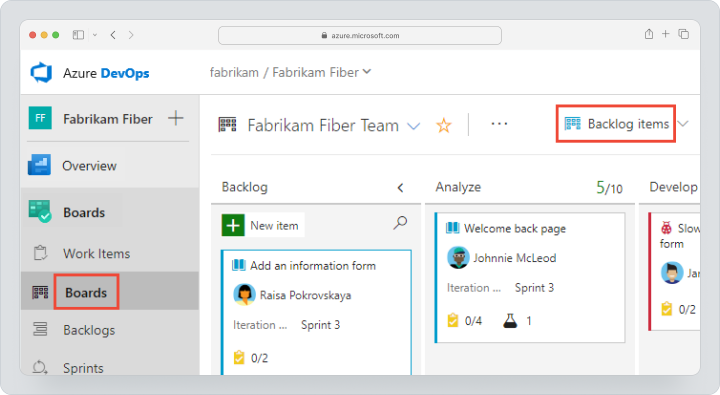
Task: Click the Azure DevOps logo icon
Action: coord(41,73)
